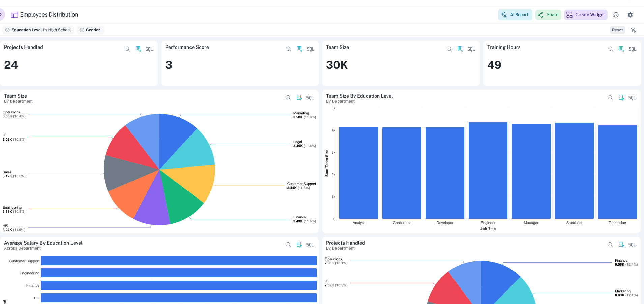
Task: Toggle the Gender filter chip
Action: pos(90,30)
